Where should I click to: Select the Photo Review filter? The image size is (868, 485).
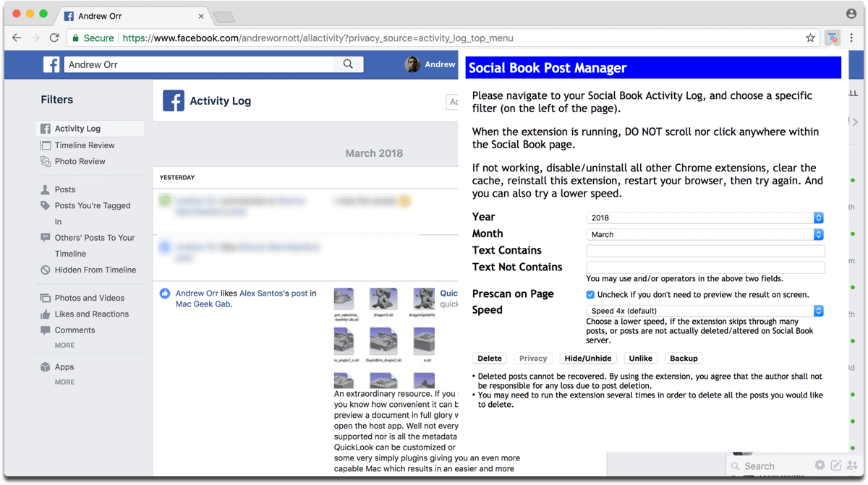(x=80, y=162)
